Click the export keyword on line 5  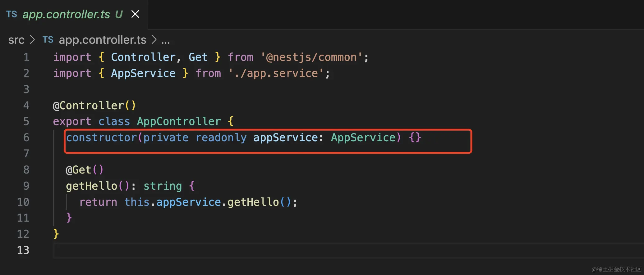coord(72,121)
